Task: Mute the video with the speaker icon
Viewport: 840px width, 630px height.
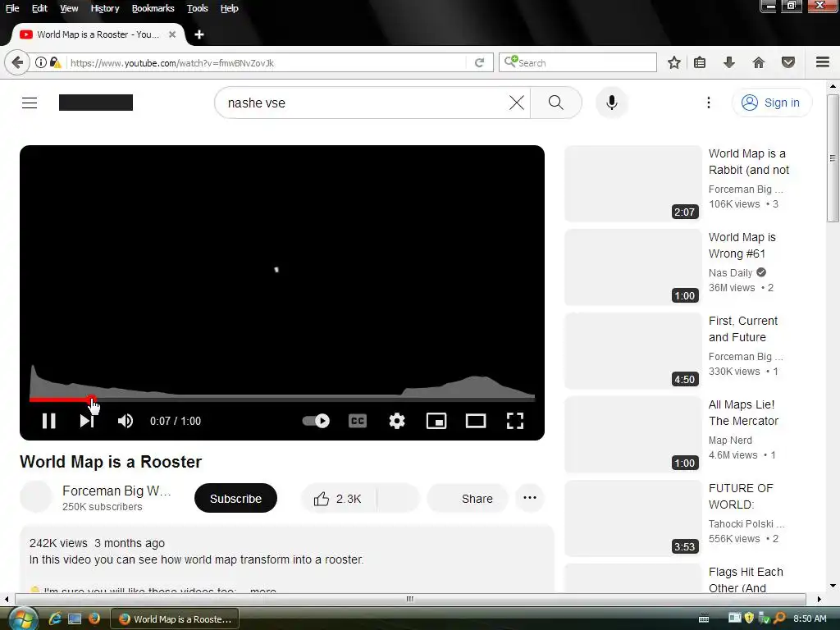Action: [126, 421]
